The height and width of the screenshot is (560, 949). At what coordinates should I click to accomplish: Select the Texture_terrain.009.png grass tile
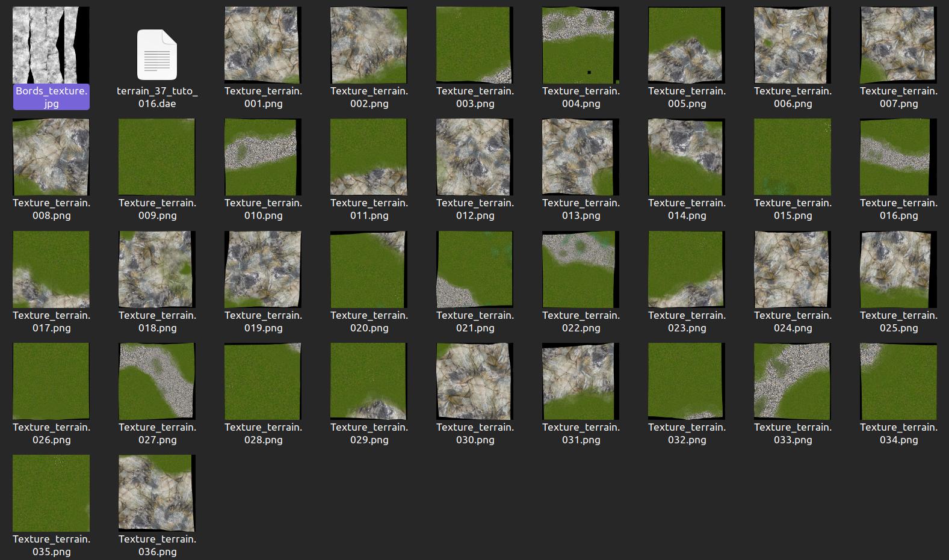coord(157,157)
